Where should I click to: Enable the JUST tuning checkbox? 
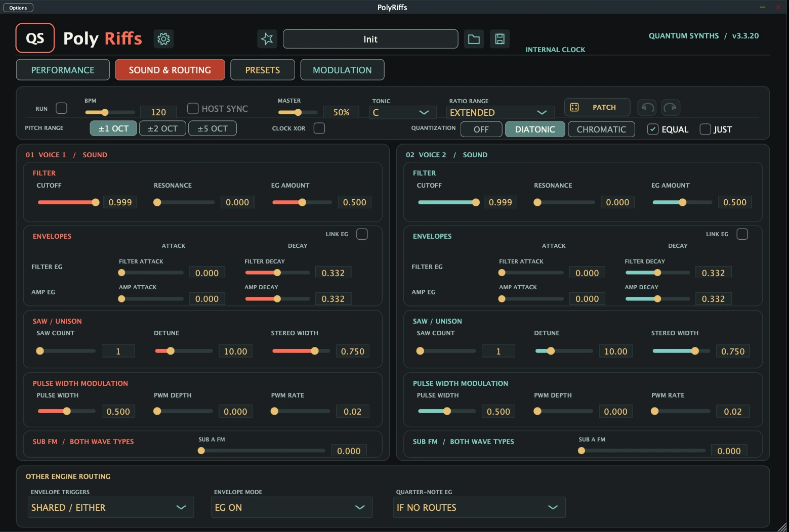coord(705,129)
